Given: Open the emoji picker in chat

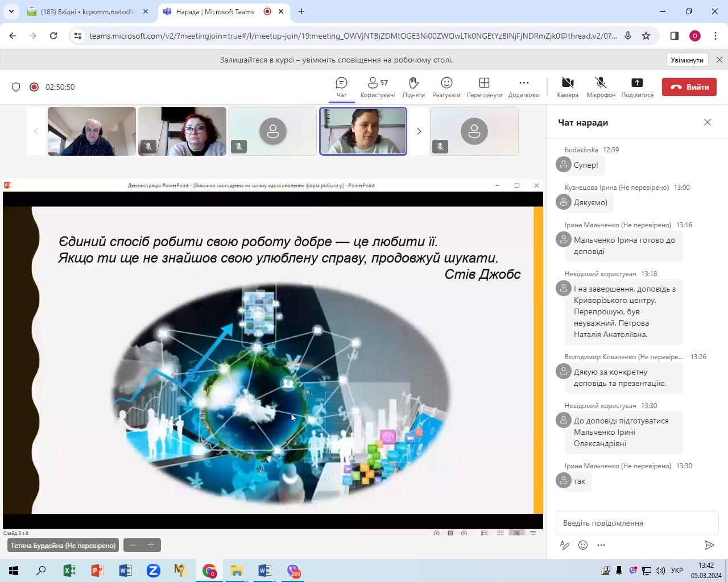Looking at the screenshot, I should (x=583, y=545).
